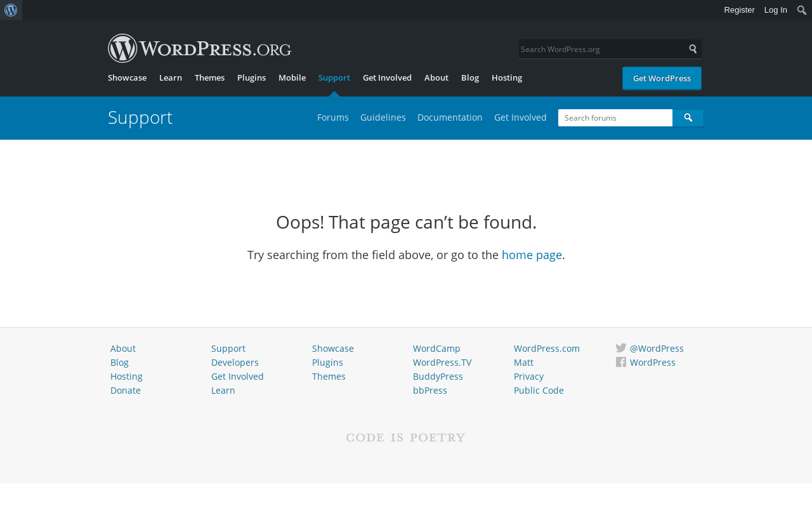The width and height of the screenshot is (812, 508).
Task: Click the footer Privacy link
Action: point(528,377)
